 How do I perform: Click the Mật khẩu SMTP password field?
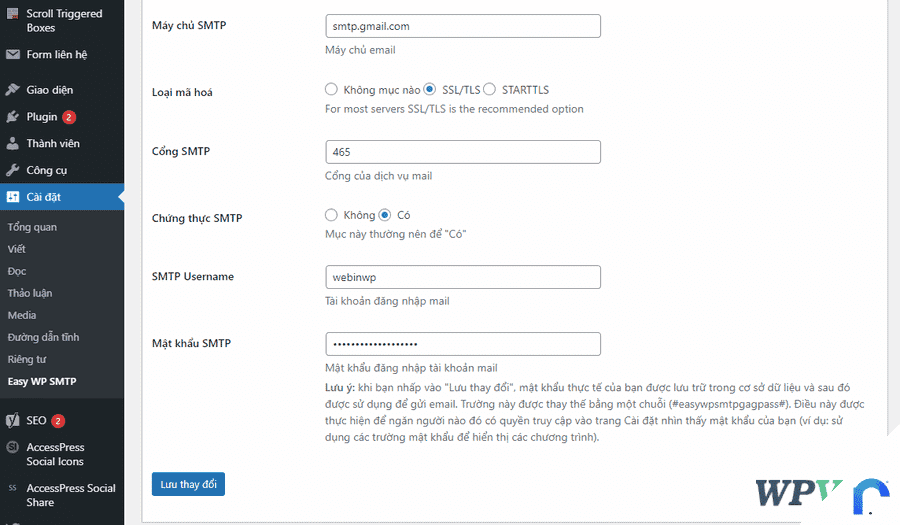[x=463, y=344]
